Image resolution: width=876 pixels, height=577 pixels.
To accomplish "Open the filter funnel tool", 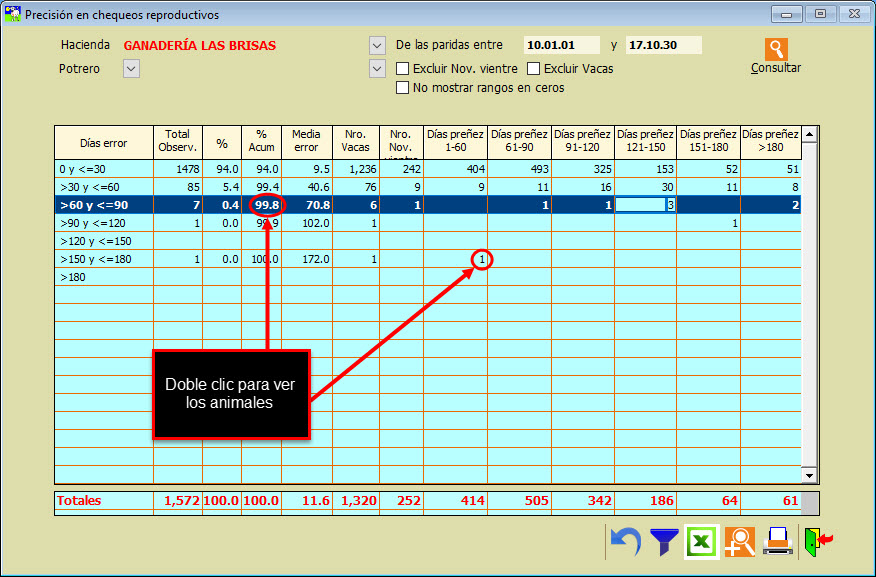I will pos(663,542).
